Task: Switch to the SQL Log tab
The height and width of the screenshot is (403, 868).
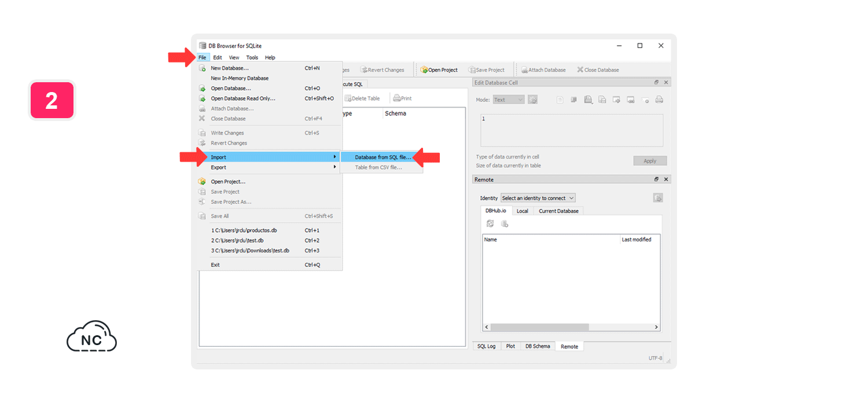Action: 486,346
